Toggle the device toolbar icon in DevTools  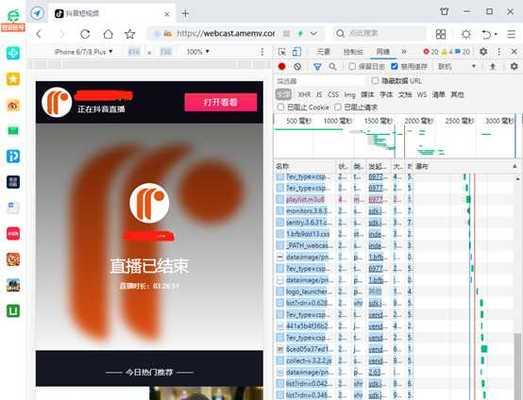pyautogui.click(x=296, y=52)
